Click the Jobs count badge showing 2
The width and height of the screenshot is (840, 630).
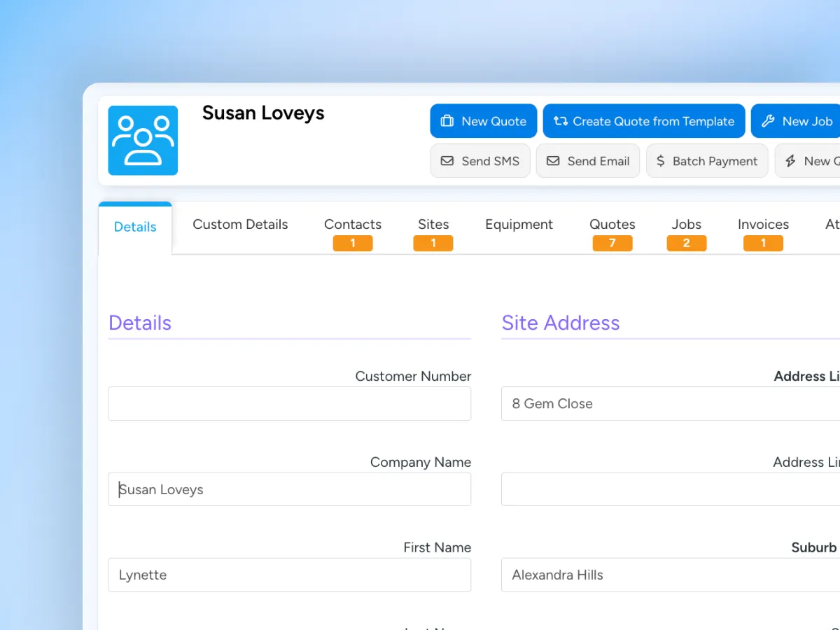687,243
